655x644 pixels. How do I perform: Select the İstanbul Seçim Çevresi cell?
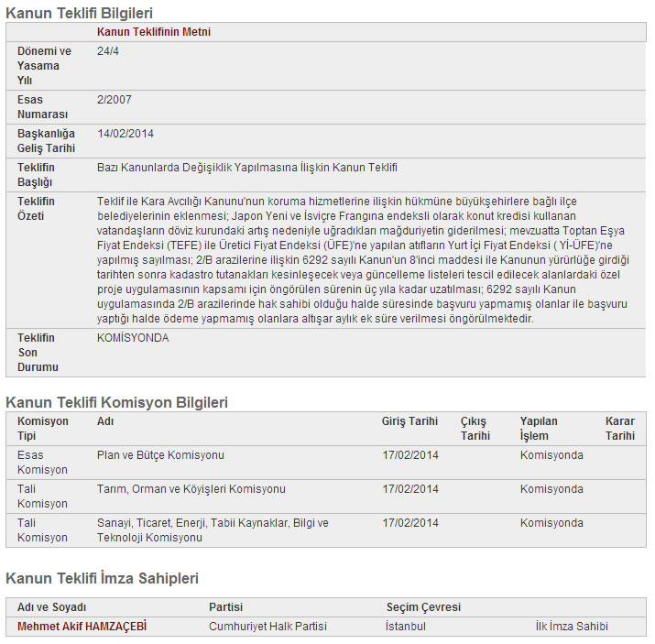coord(406,627)
